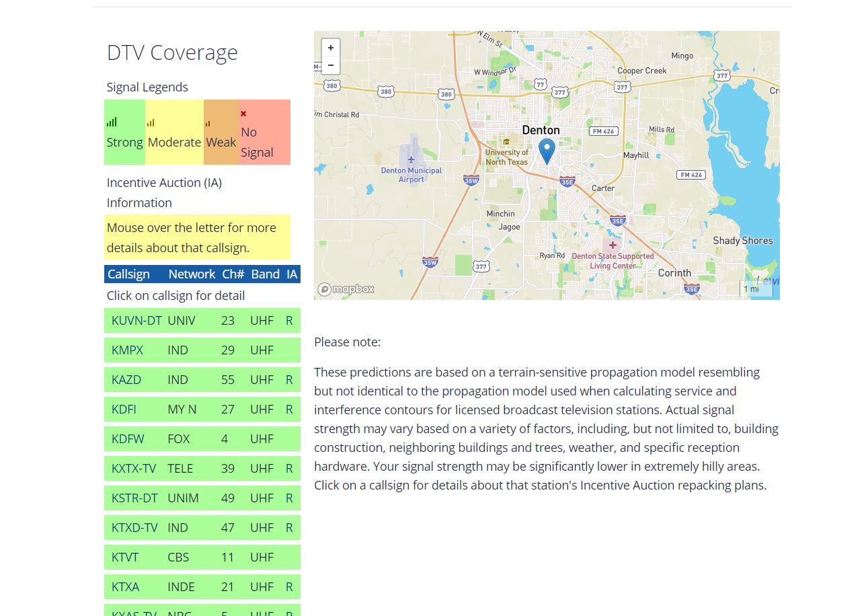868x616 pixels.
Task: Click the DTV Coverage heading
Action: point(172,52)
